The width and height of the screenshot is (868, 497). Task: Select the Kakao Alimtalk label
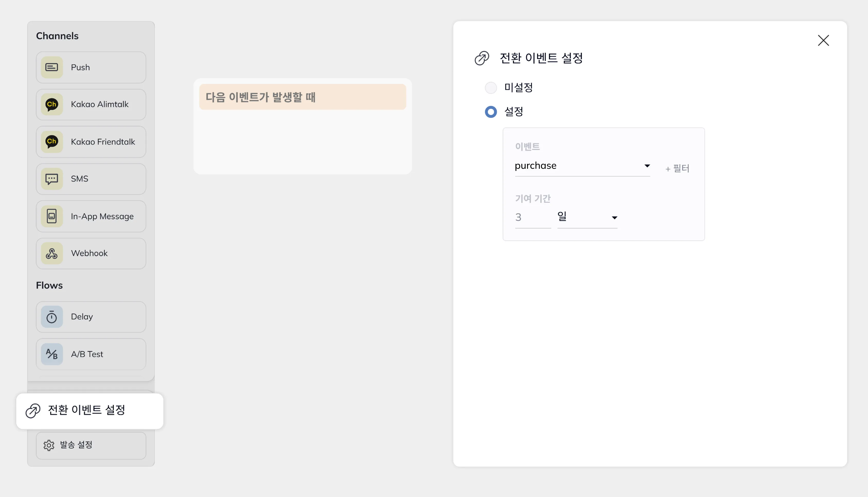100,104
